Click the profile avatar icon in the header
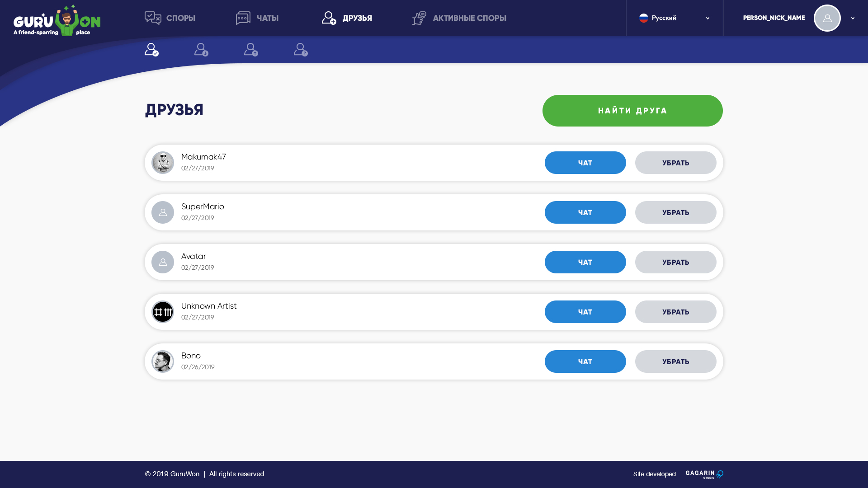Screen dimensions: 868x488 tap(827, 18)
